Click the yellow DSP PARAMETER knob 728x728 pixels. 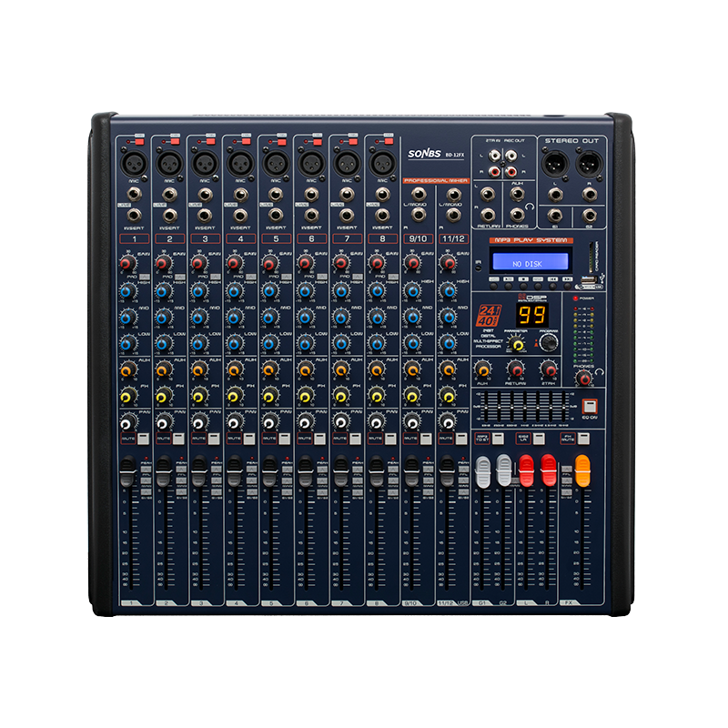[x=518, y=345]
